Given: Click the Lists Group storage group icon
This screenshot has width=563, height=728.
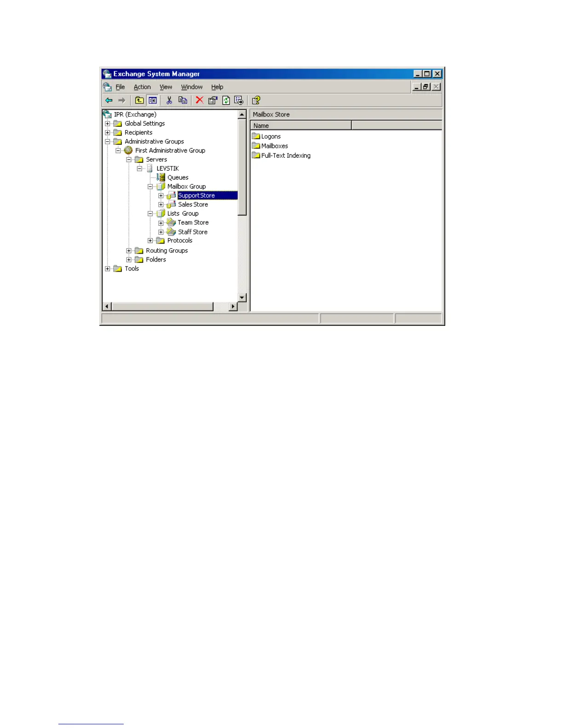Looking at the screenshot, I should click(x=161, y=214).
